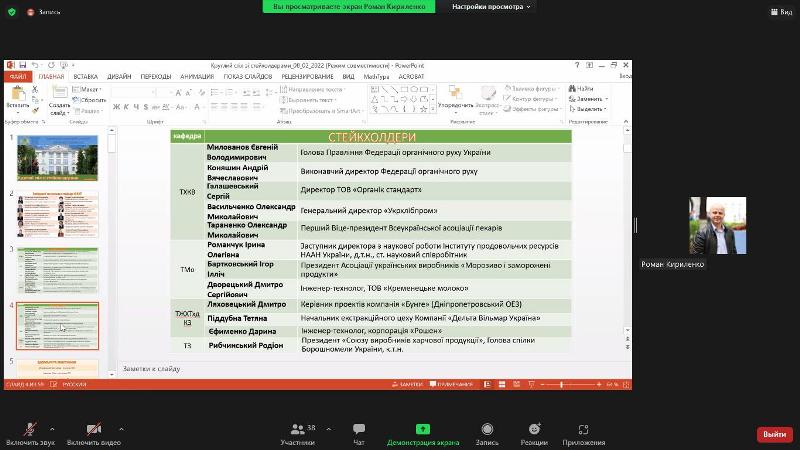Leave meeting with Выйти button

[774, 434]
